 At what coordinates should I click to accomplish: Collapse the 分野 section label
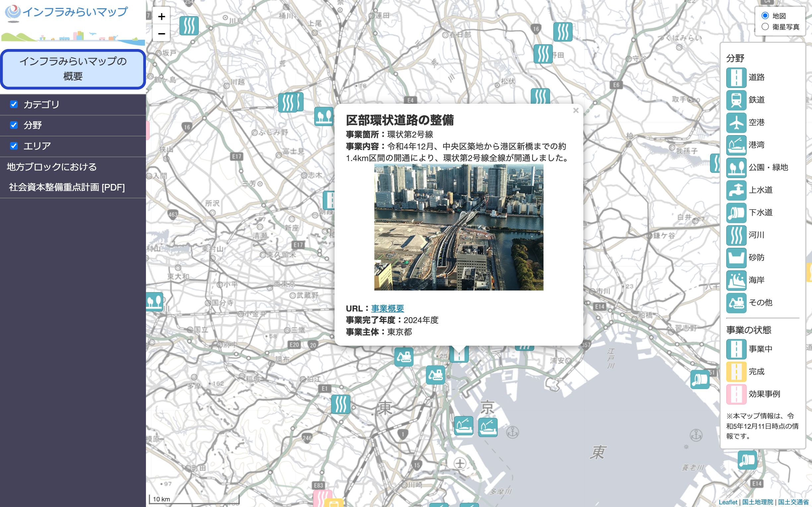tap(33, 125)
